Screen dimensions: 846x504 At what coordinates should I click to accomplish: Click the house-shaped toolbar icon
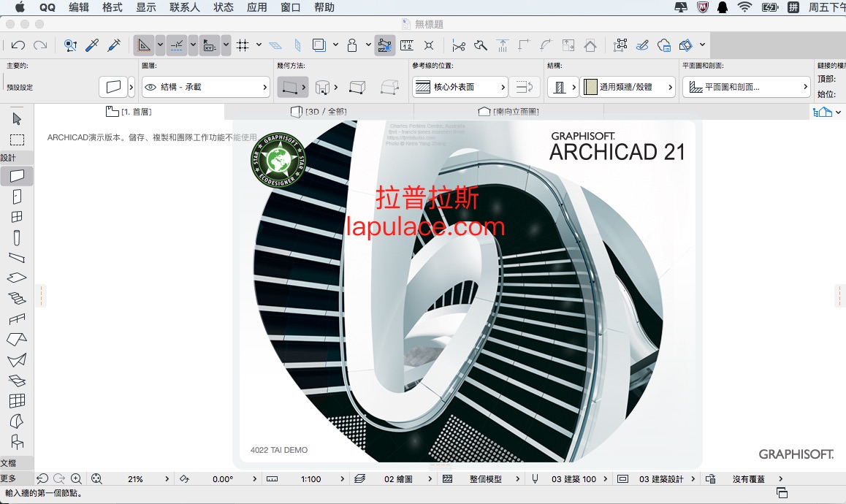pyautogui.click(x=590, y=45)
